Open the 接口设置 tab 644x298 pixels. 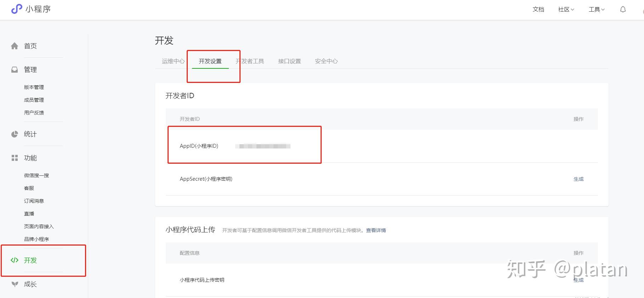(x=289, y=61)
